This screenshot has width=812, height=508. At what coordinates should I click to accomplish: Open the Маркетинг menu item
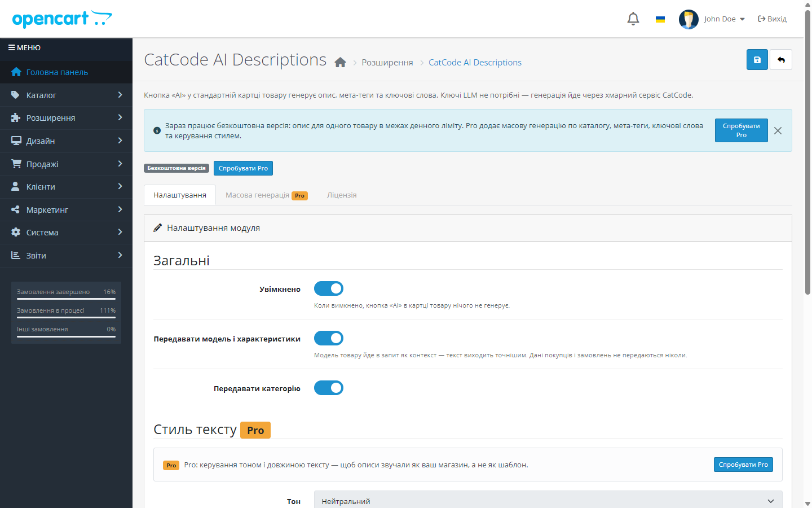click(66, 210)
